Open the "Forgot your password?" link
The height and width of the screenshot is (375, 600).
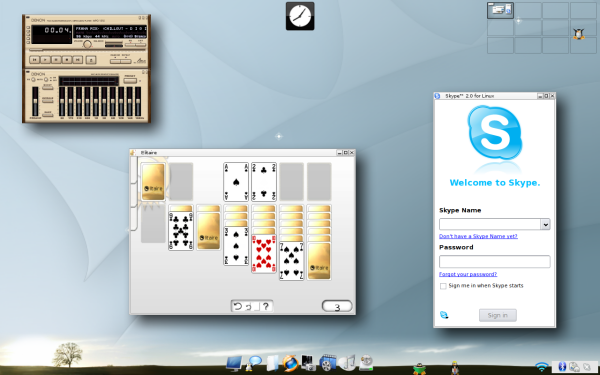point(468,274)
